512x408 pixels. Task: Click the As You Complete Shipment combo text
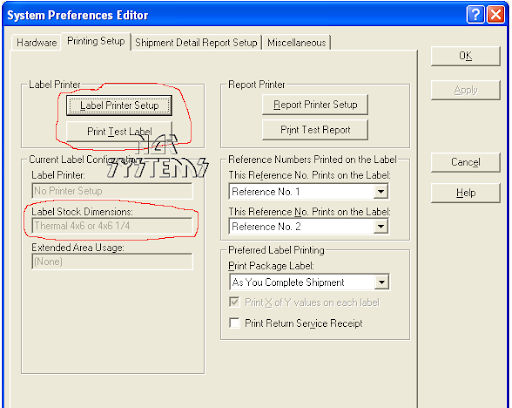tap(288, 282)
